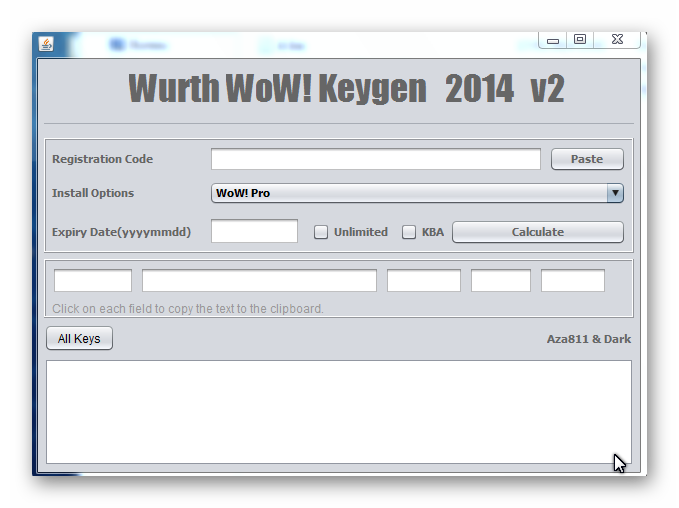Click the clipboard hint text
The height and width of the screenshot is (508, 679).
tap(188, 309)
